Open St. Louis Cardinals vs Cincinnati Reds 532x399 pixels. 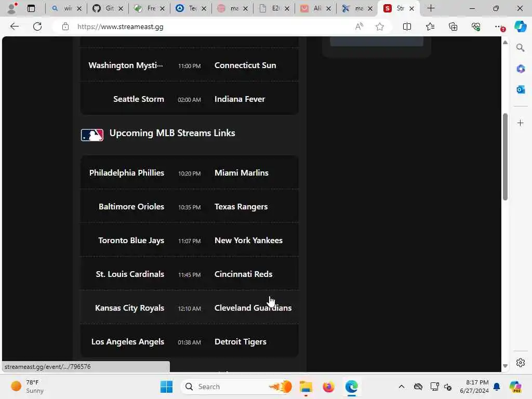tap(189, 274)
